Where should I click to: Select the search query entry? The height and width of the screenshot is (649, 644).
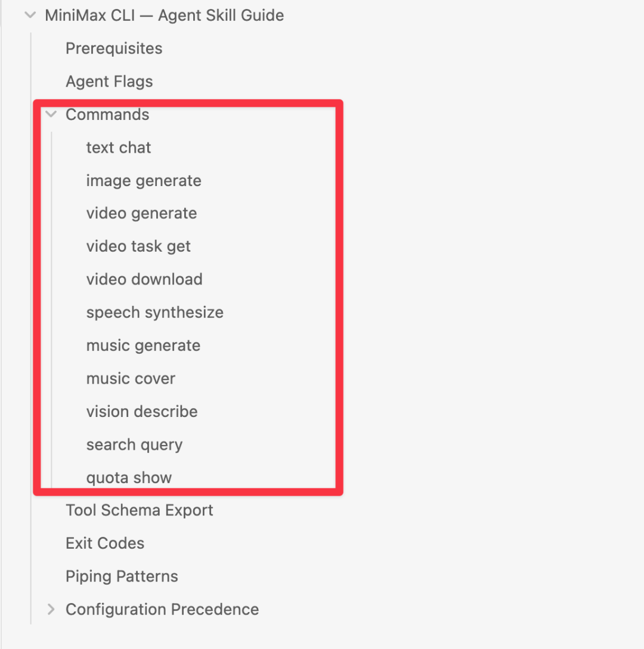(x=134, y=444)
